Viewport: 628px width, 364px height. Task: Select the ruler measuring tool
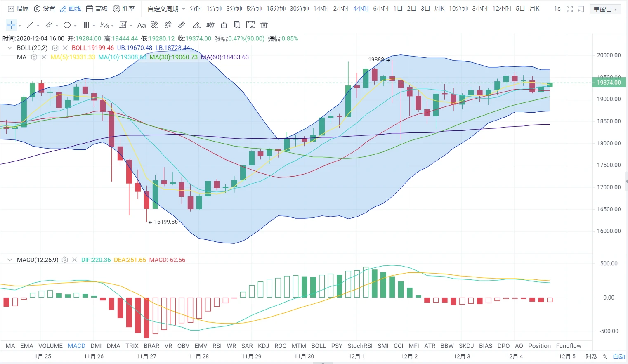pos(182,25)
